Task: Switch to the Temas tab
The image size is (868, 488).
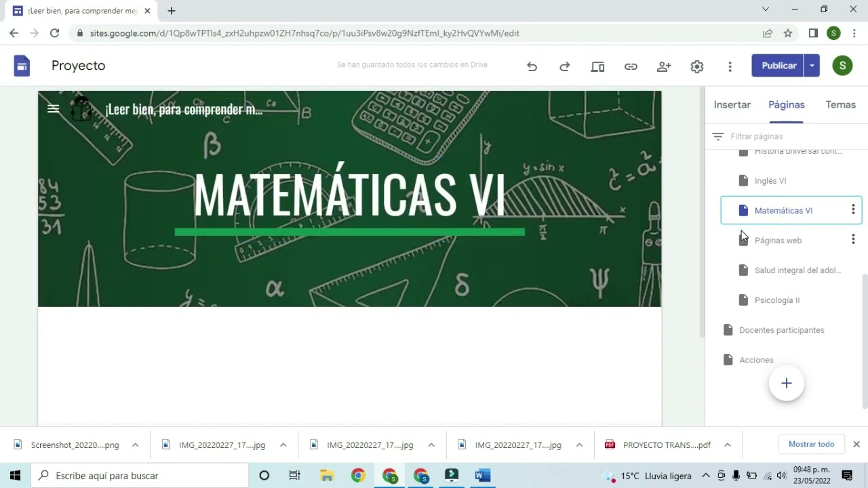Action: pos(840,104)
